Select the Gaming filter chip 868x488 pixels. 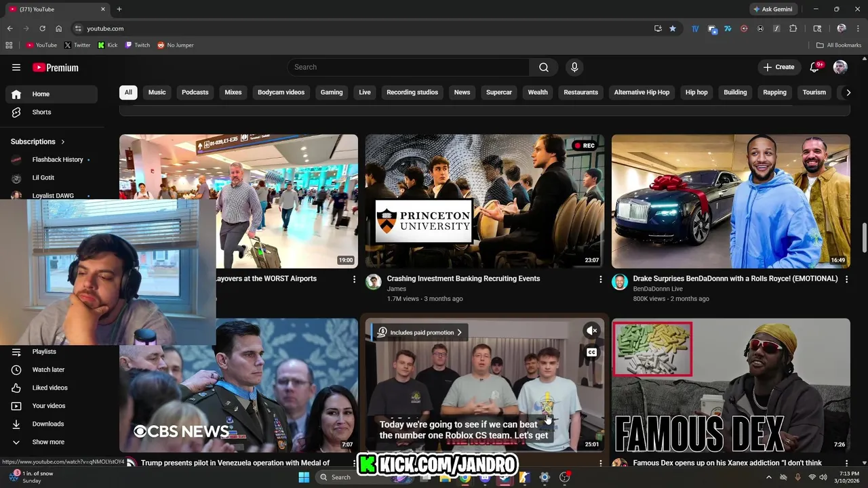(332, 92)
